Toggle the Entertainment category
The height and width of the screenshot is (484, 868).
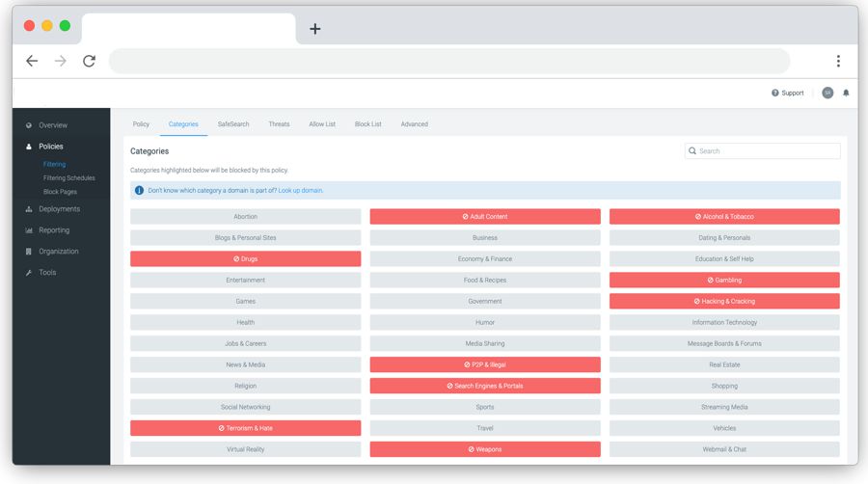point(245,280)
